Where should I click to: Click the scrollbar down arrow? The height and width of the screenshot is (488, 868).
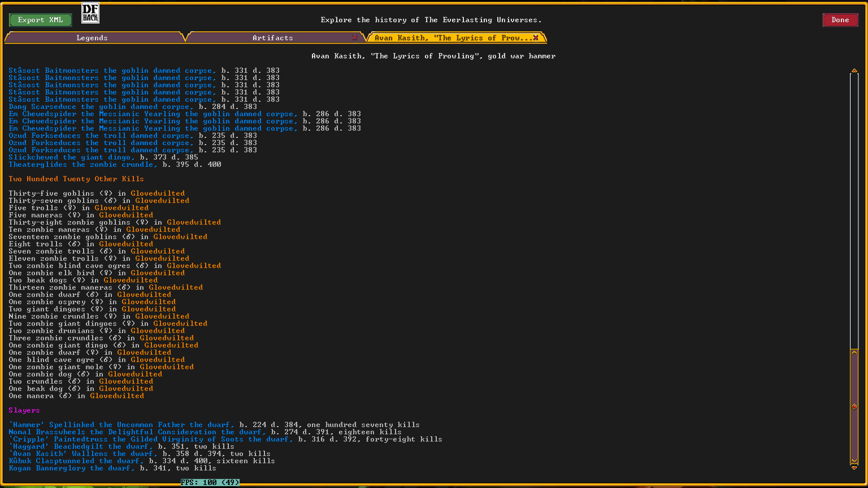click(854, 468)
